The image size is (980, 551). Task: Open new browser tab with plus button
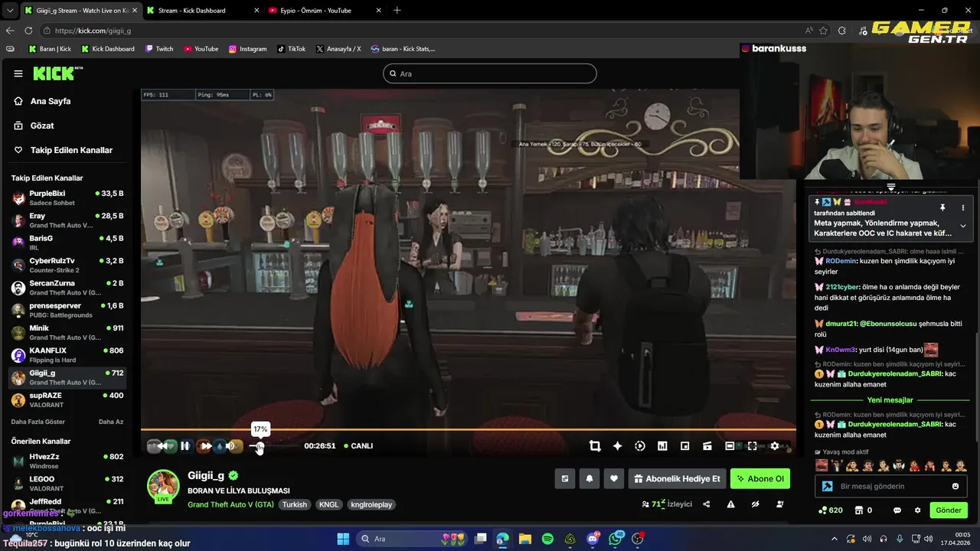397,11
